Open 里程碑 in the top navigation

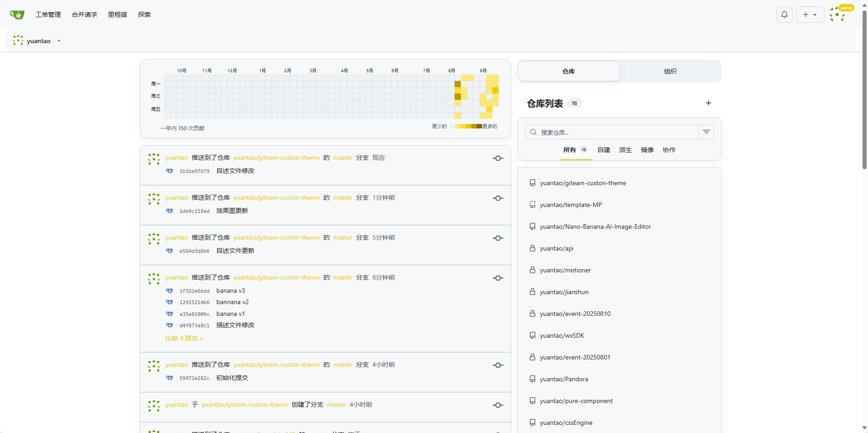117,15
